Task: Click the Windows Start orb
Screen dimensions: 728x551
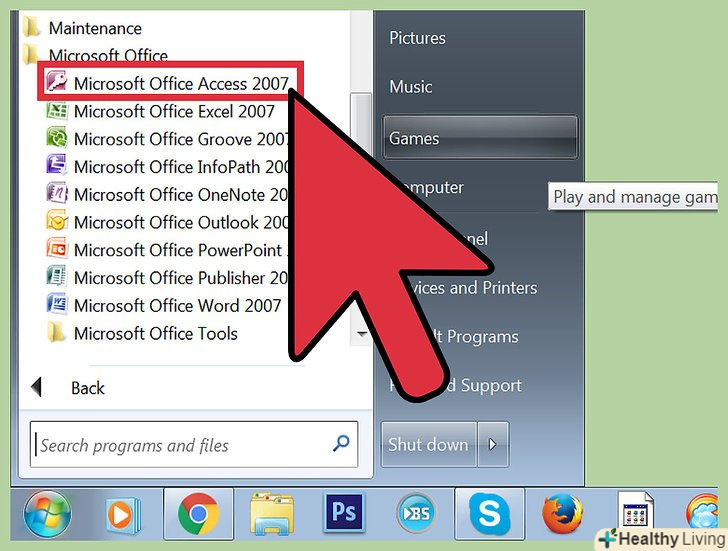Action: pos(47,514)
